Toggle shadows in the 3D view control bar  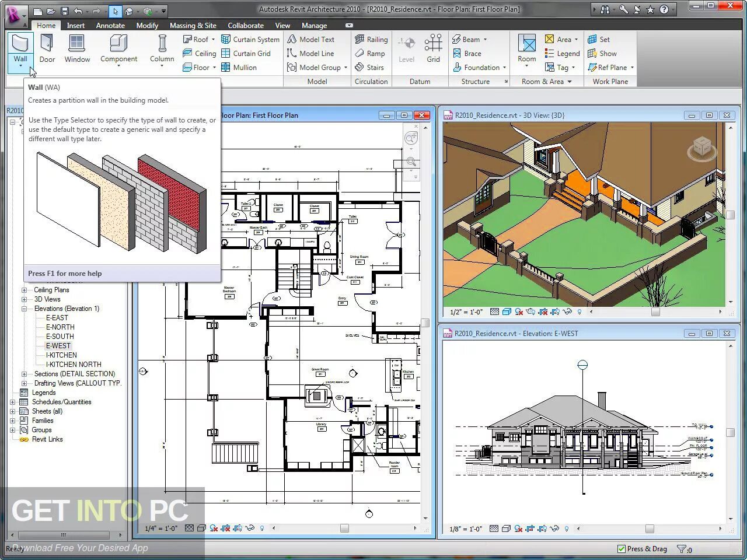point(519,312)
